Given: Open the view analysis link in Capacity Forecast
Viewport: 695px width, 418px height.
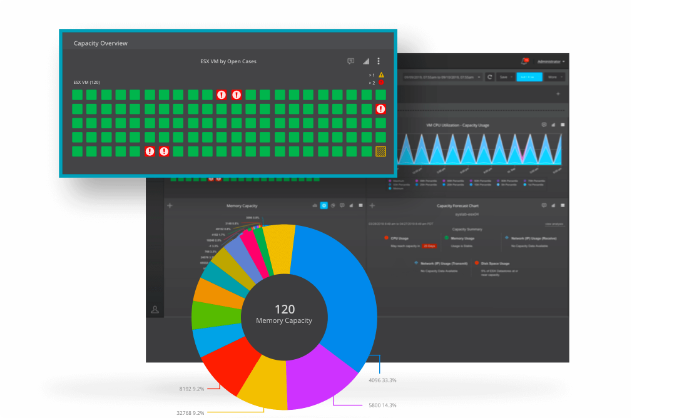Looking at the screenshot, I should [554, 224].
